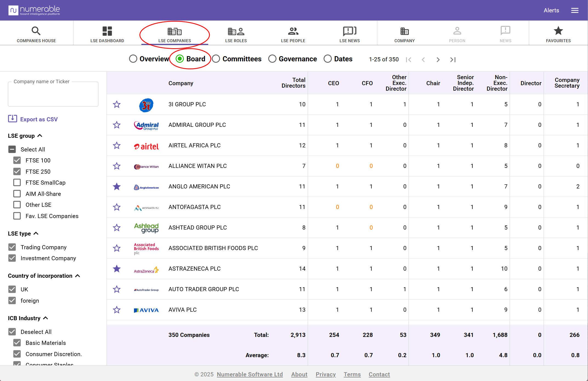The image size is (588, 381).
Task: Enable the FTSE SmallCap checkbox
Action: pyautogui.click(x=17, y=182)
